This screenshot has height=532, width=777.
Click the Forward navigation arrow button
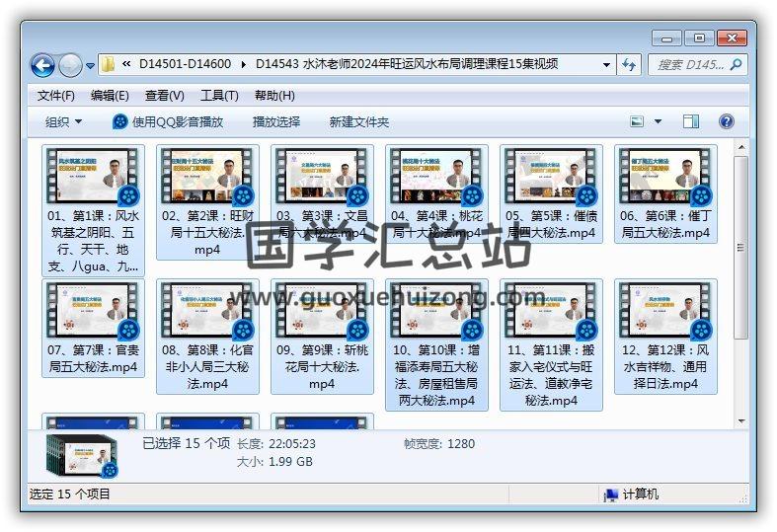click(x=70, y=65)
